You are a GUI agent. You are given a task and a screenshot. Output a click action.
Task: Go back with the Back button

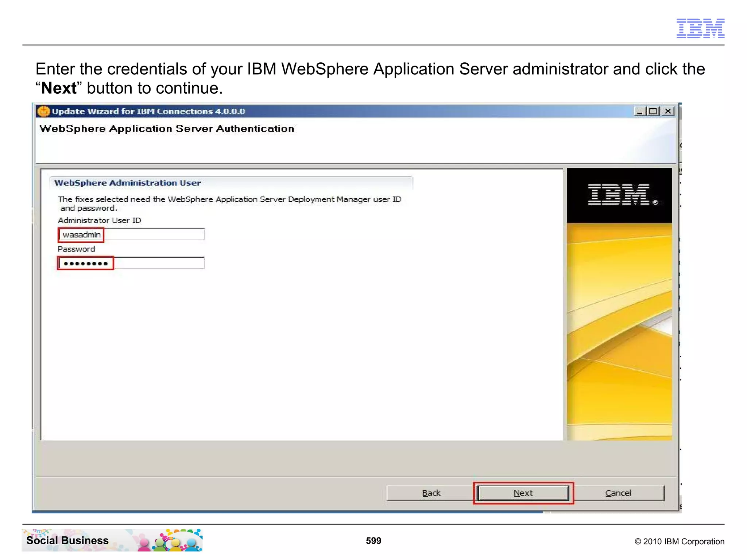pyautogui.click(x=431, y=493)
